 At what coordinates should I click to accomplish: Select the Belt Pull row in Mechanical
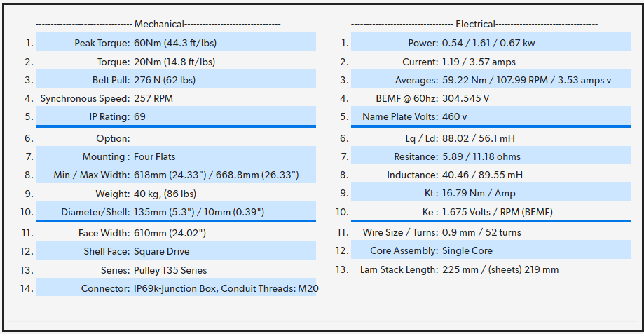coord(175,80)
